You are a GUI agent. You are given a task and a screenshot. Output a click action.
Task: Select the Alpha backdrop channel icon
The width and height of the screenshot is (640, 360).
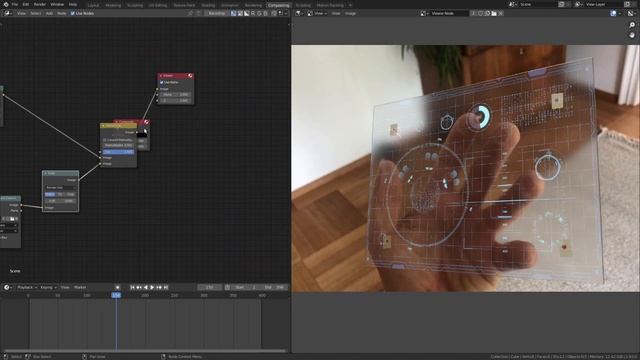click(247, 13)
